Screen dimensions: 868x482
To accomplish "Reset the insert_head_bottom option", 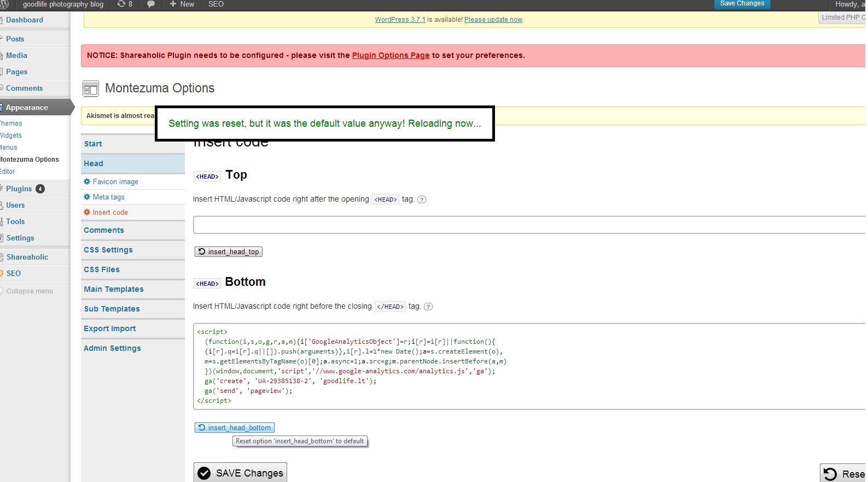I will pyautogui.click(x=235, y=427).
